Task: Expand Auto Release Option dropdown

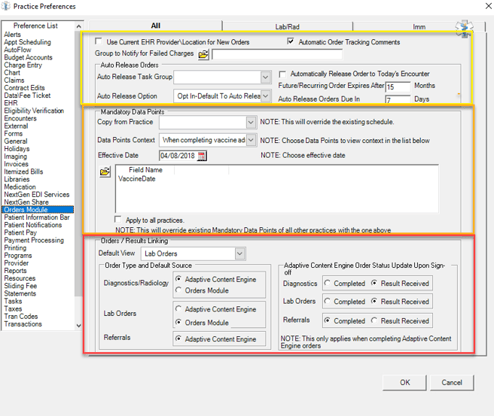Action: 265,96
